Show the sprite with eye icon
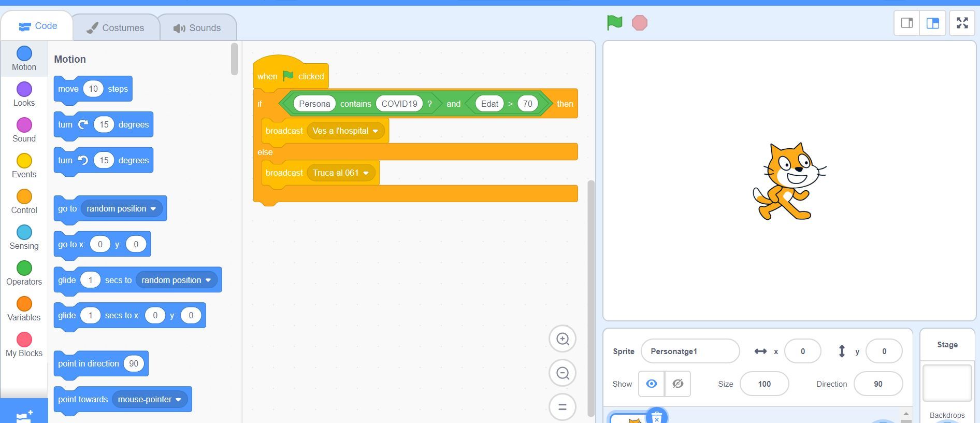The width and height of the screenshot is (980, 423). (651, 384)
